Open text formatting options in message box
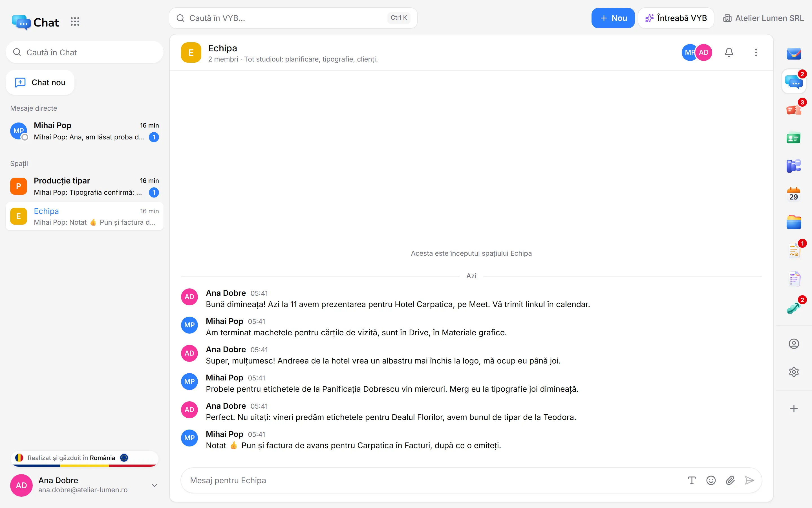 pos(692,480)
